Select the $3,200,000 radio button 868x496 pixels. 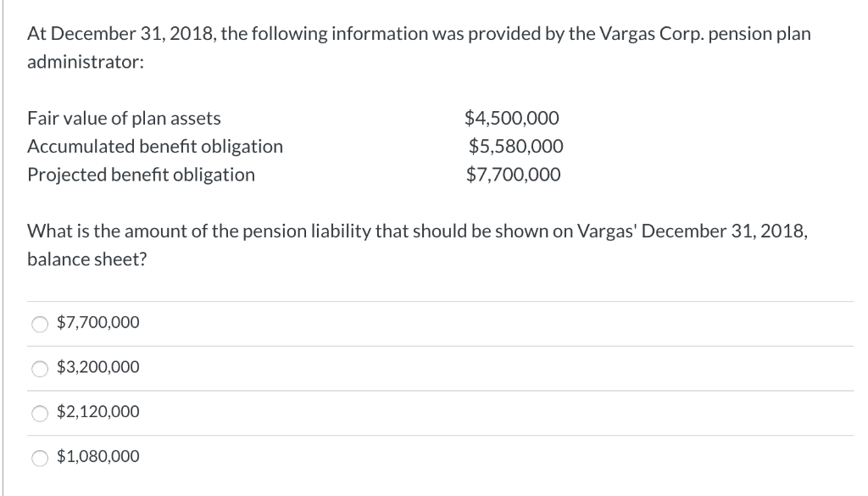pyautogui.click(x=38, y=367)
